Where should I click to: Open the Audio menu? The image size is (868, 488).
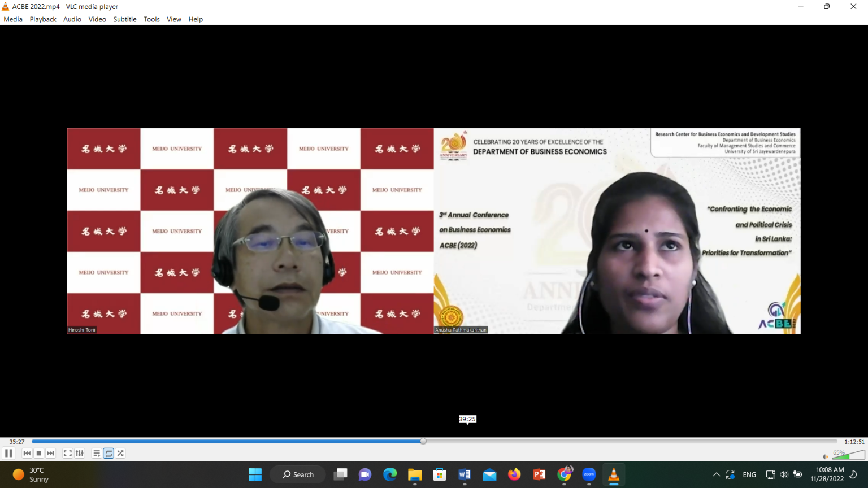click(72, 19)
